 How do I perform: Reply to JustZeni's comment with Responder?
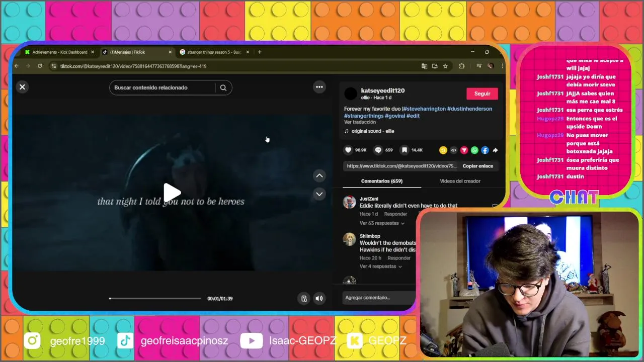pos(395,214)
